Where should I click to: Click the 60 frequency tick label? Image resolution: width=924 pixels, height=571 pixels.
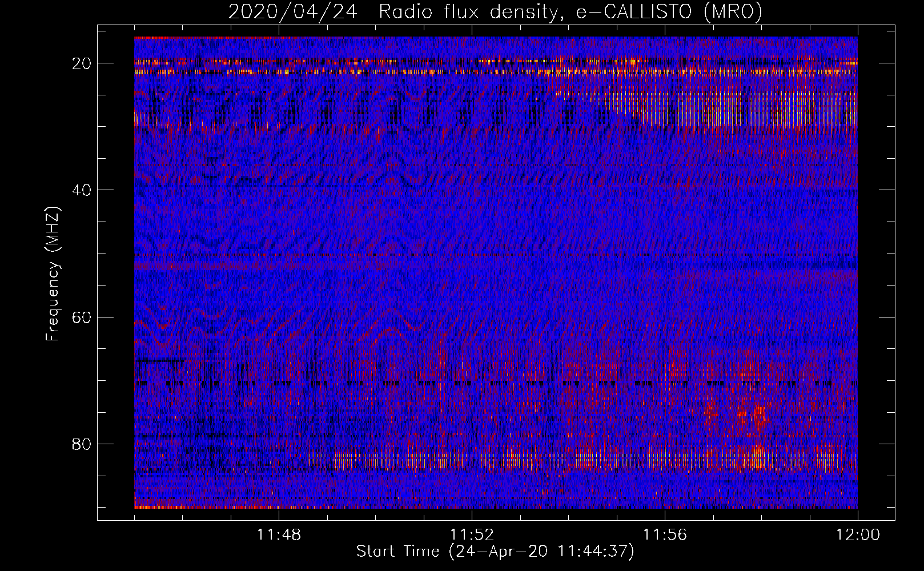tap(82, 317)
